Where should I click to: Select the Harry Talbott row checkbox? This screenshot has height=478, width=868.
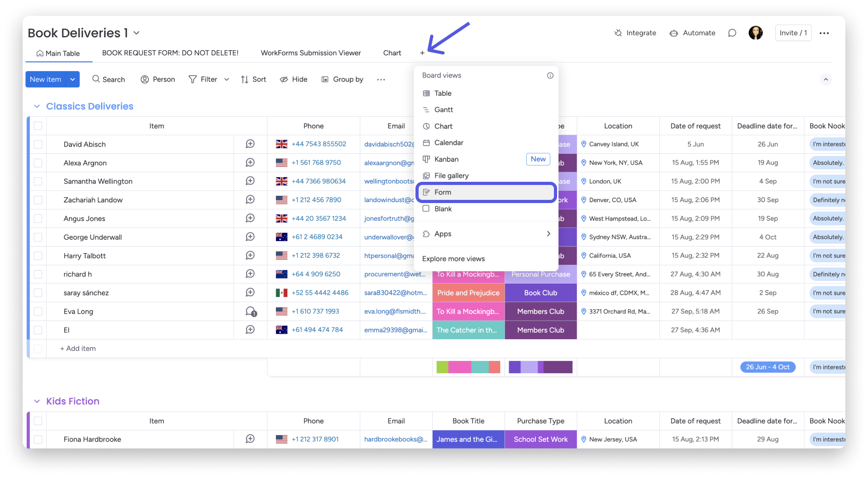pyautogui.click(x=38, y=256)
